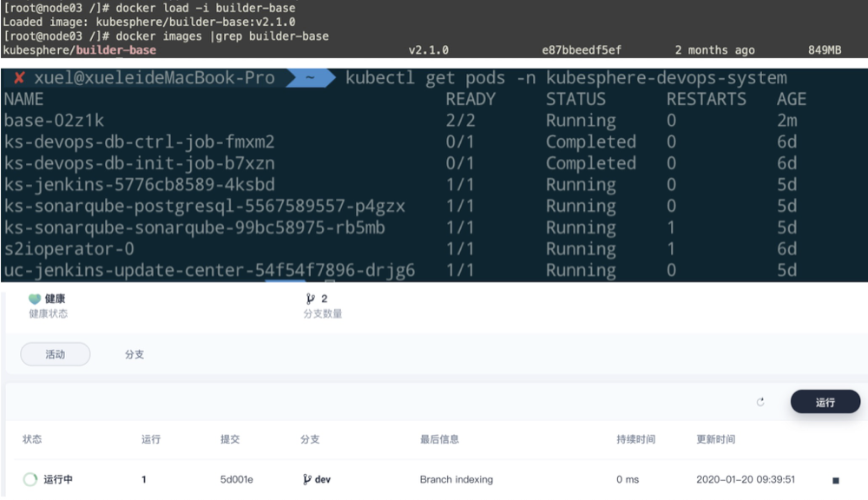Click the 运行中 status text
Screen dimensions: 868x500
point(58,479)
